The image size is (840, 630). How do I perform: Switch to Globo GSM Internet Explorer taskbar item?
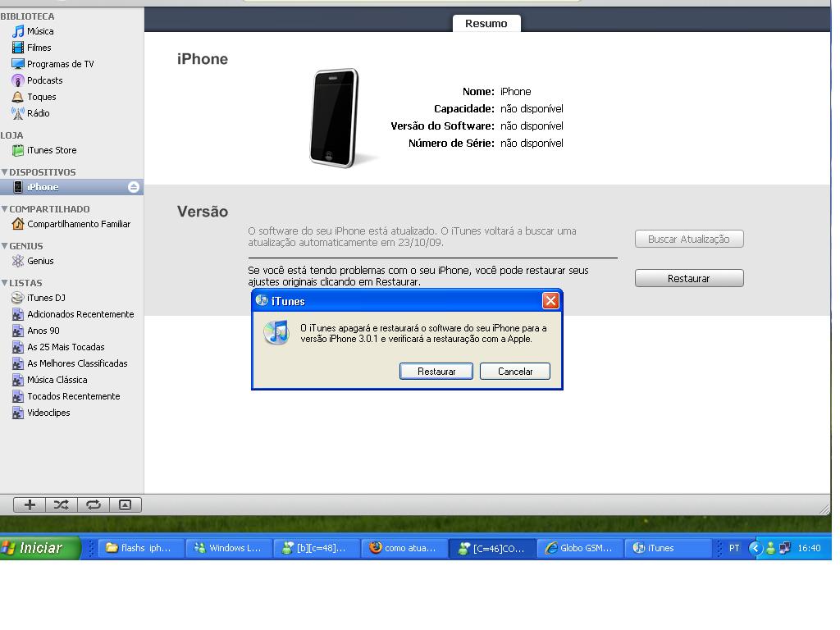580,548
